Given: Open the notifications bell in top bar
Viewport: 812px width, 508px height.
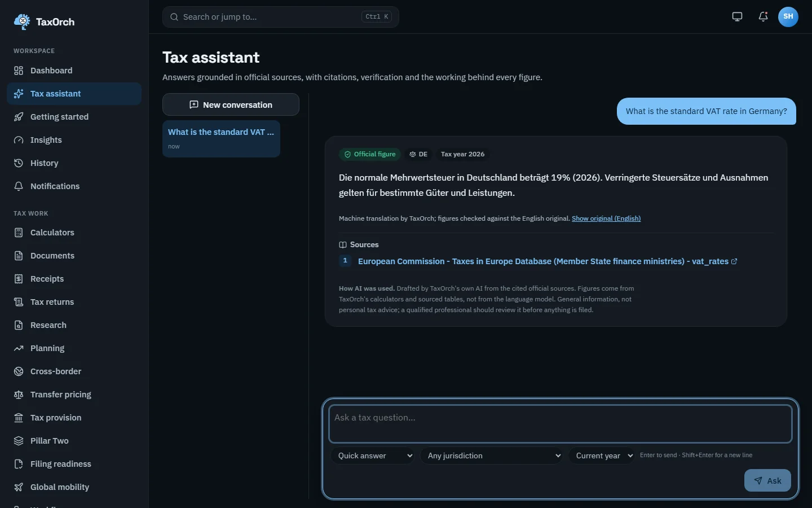Looking at the screenshot, I should point(763,17).
